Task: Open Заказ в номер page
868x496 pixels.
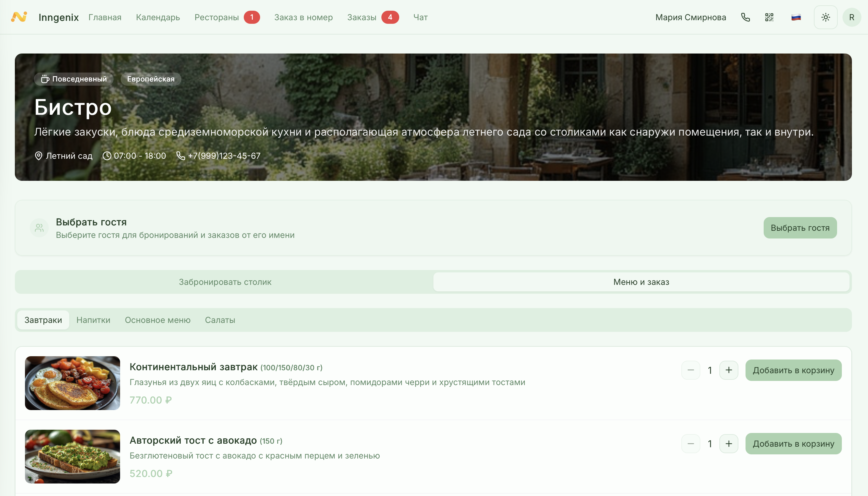Action: click(x=304, y=17)
